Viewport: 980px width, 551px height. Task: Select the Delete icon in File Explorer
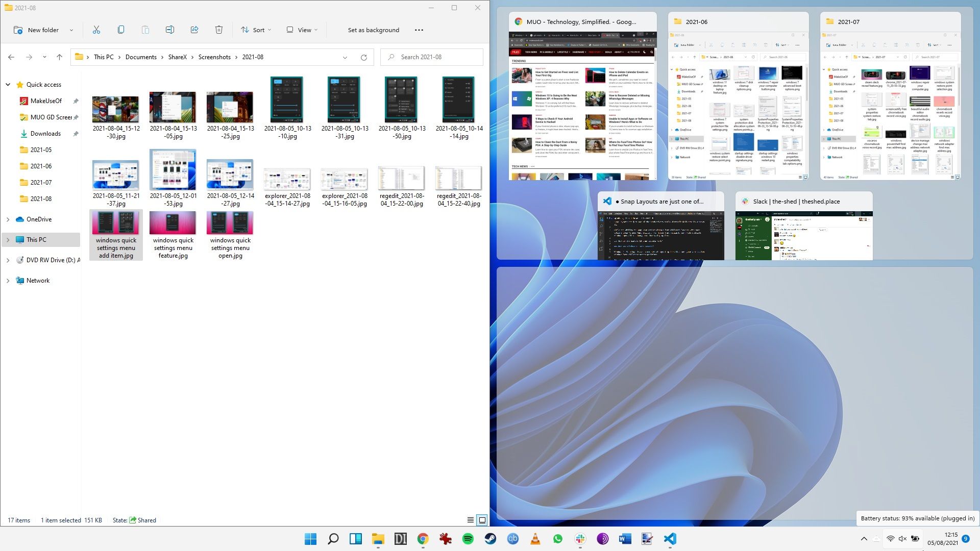click(218, 30)
